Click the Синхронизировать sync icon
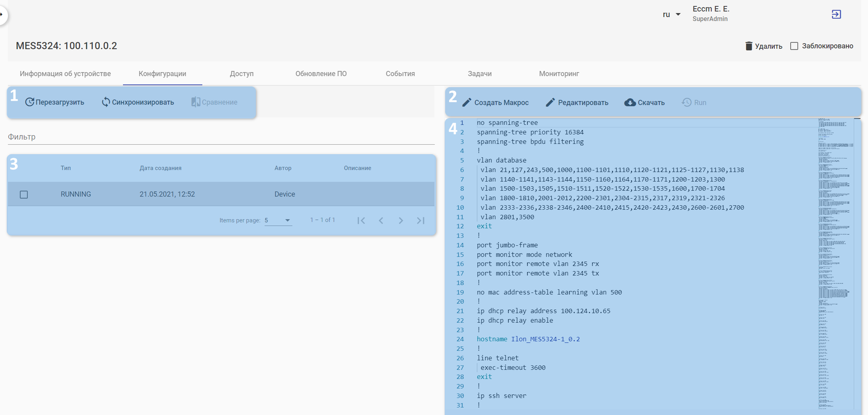 pos(106,102)
